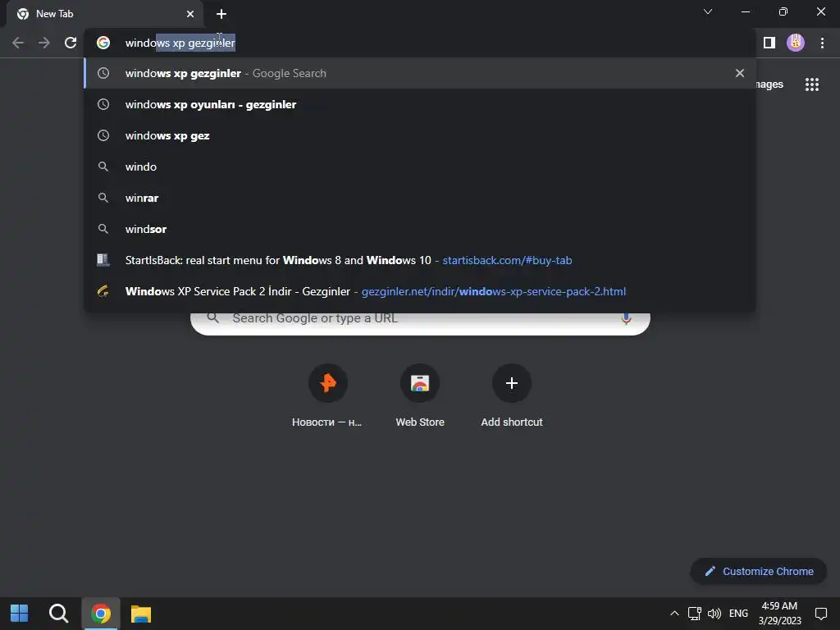Open the Новости shortcut tile
The image size is (840, 630).
[x=327, y=395]
